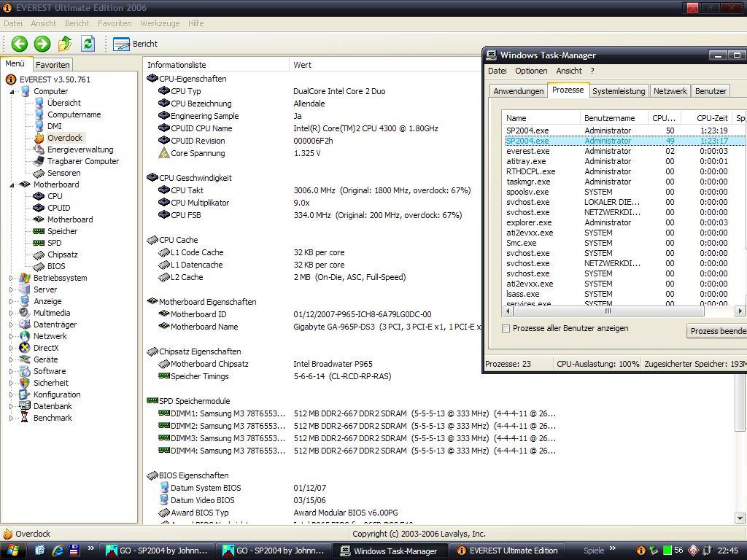This screenshot has width=747, height=560.
Task: Expand the Anzeige tree node
Action: coord(12,301)
